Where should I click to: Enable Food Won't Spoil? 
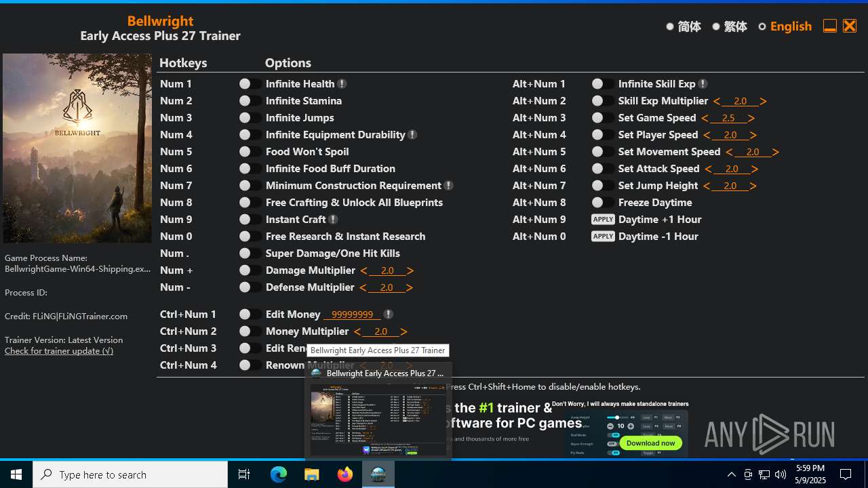coord(250,152)
